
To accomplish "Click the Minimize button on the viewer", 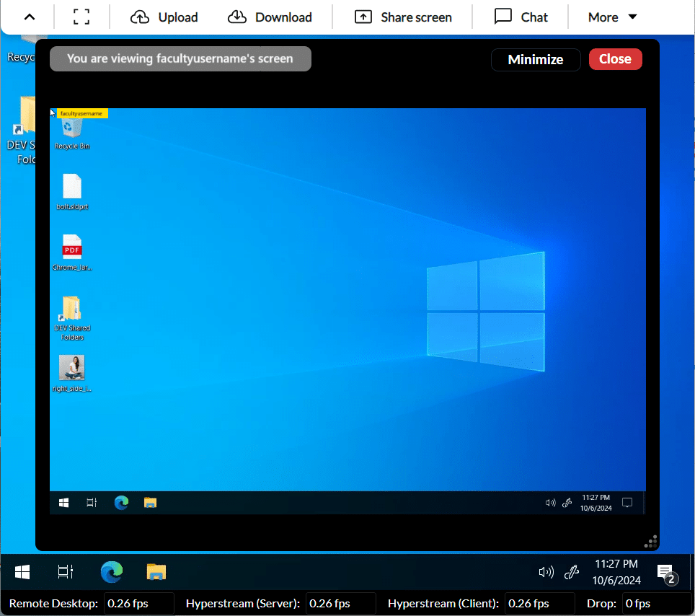I will point(536,60).
